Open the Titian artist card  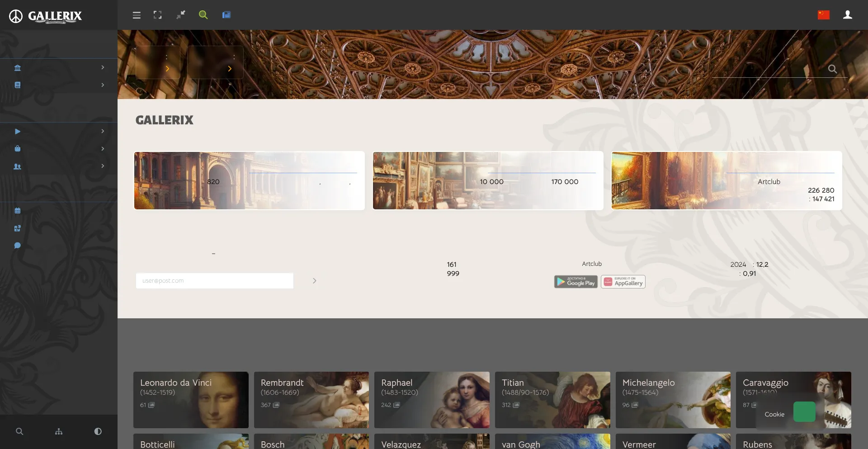tap(552, 400)
